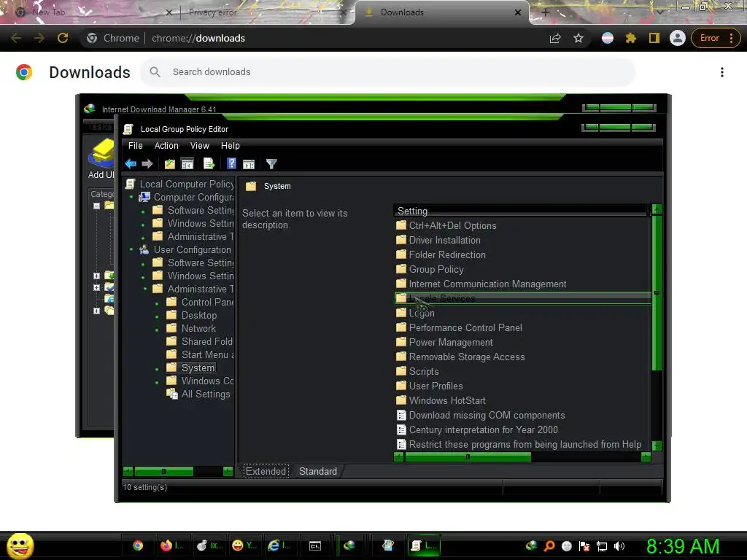747x560 pixels.
Task: Click the Search downloads field
Action: coord(388,72)
